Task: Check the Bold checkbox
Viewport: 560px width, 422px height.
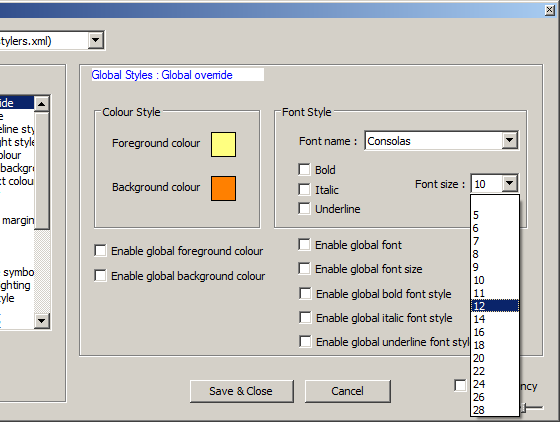Action: pyautogui.click(x=304, y=169)
